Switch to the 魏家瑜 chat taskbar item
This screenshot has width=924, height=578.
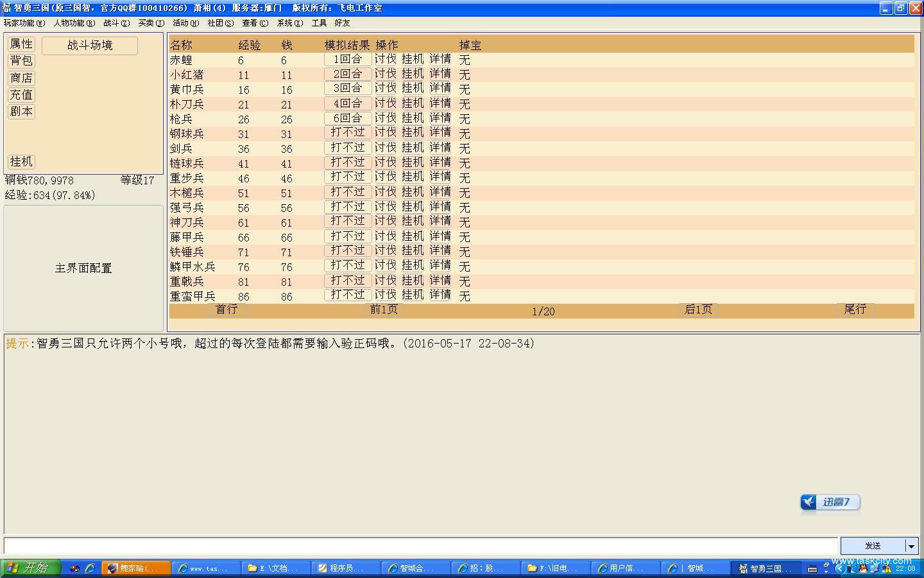pos(136,568)
